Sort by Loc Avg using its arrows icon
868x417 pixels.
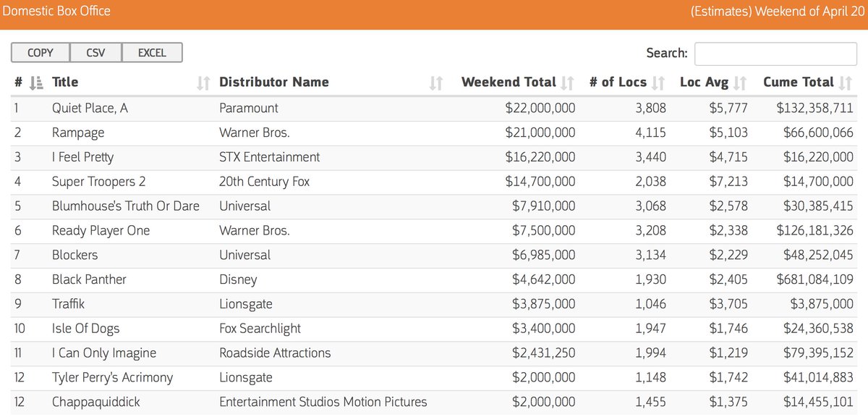pos(740,83)
